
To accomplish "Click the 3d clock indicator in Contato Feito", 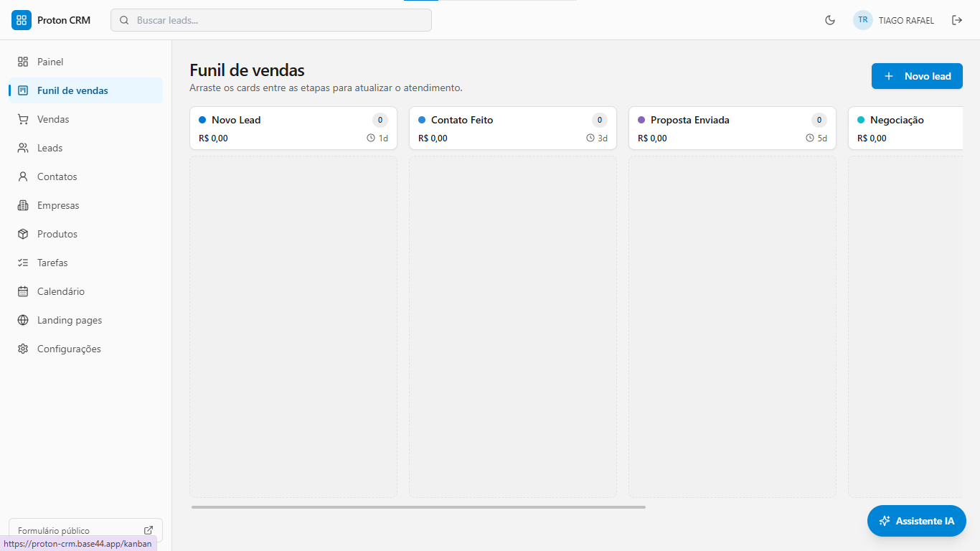I will (x=597, y=138).
